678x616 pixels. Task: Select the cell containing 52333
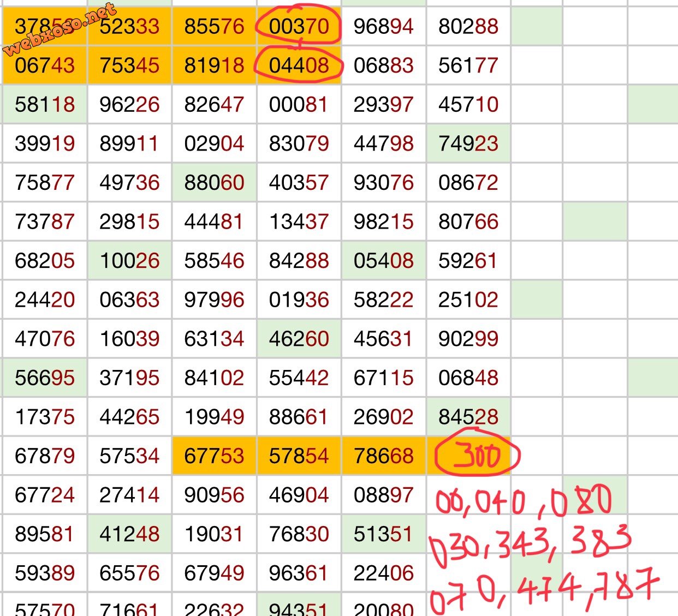click(130, 26)
